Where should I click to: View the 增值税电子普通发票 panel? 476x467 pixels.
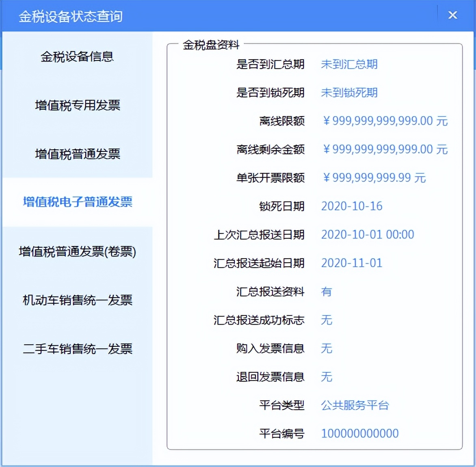(x=77, y=202)
